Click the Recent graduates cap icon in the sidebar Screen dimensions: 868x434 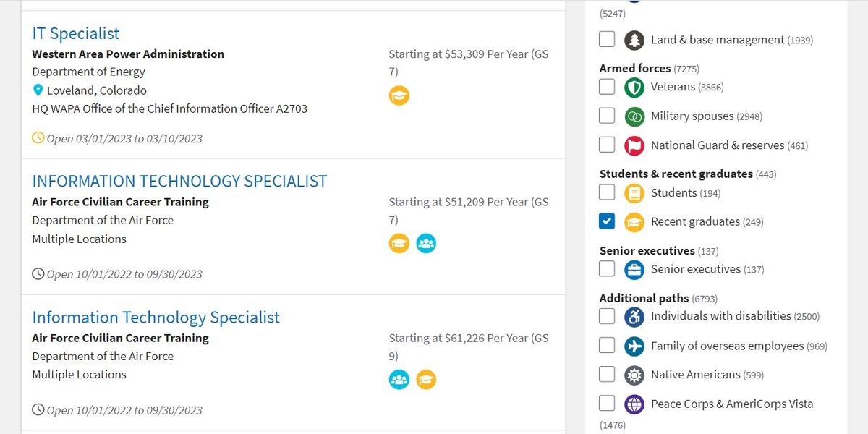tap(634, 221)
